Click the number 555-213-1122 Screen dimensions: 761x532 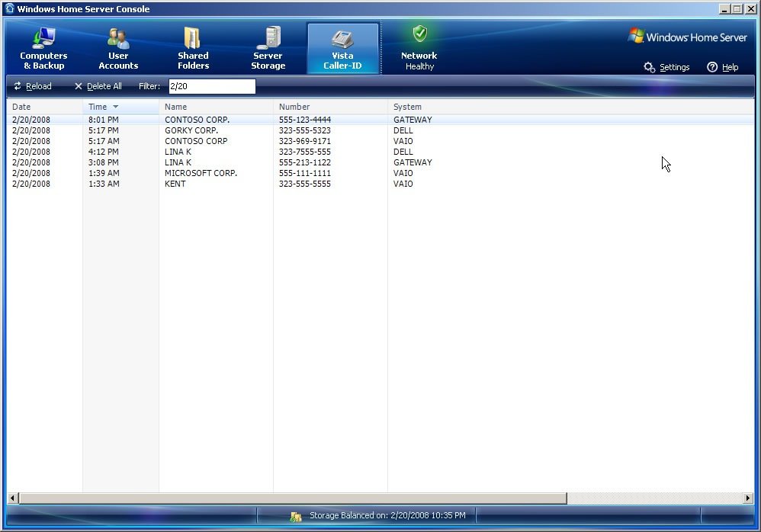[305, 162]
